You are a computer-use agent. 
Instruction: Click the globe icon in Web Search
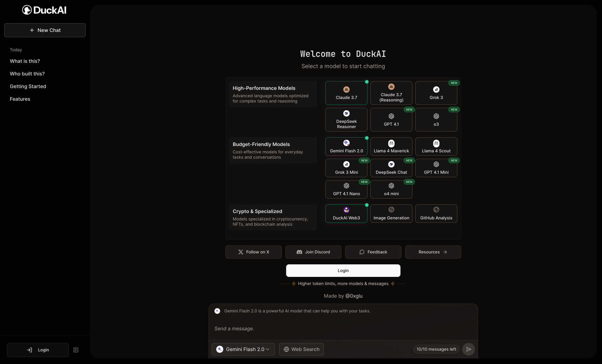point(286,349)
